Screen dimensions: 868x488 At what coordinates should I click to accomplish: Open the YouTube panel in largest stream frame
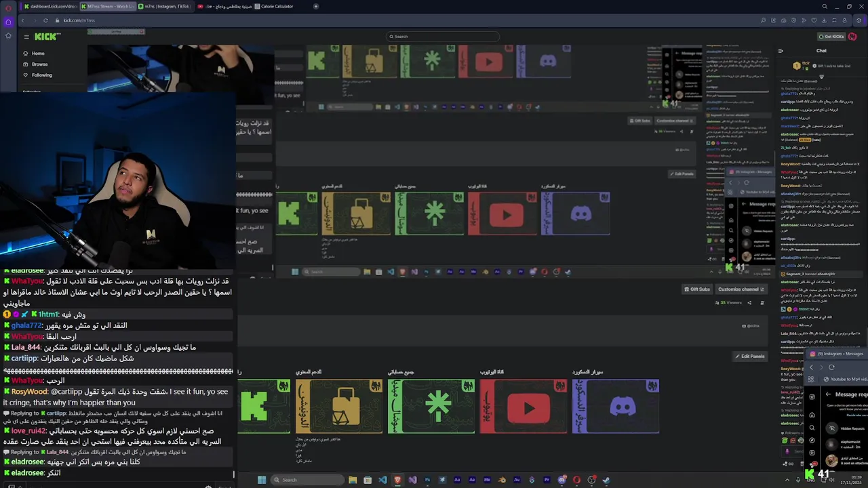click(x=523, y=406)
